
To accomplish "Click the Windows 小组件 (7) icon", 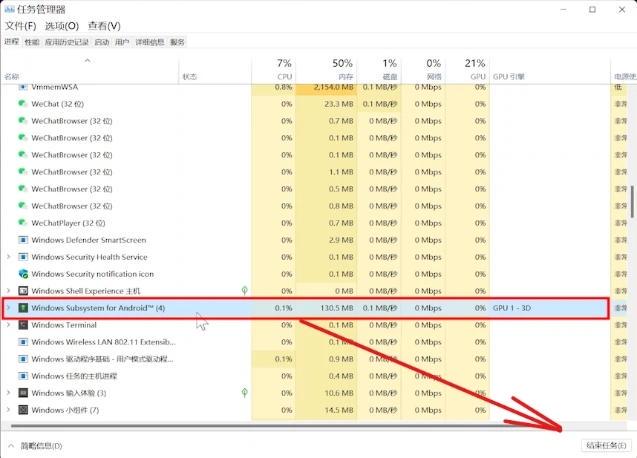I will point(23,410).
